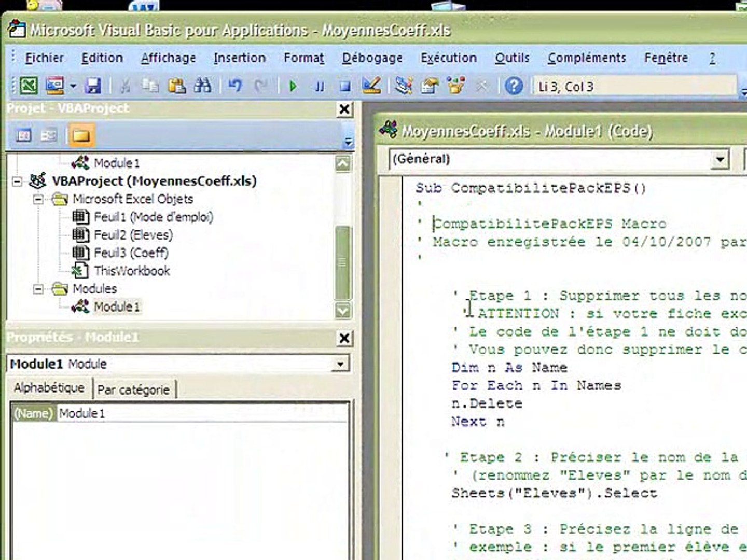This screenshot has height=560, width=747.
Task: Open the Project Explorer icon
Action: point(404,86)
